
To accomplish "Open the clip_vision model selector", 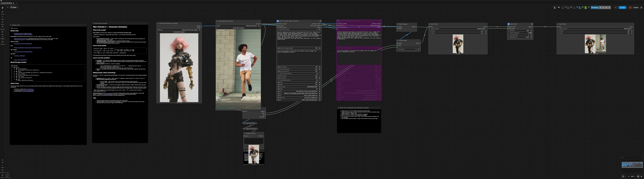I will [x=299, y=98].
